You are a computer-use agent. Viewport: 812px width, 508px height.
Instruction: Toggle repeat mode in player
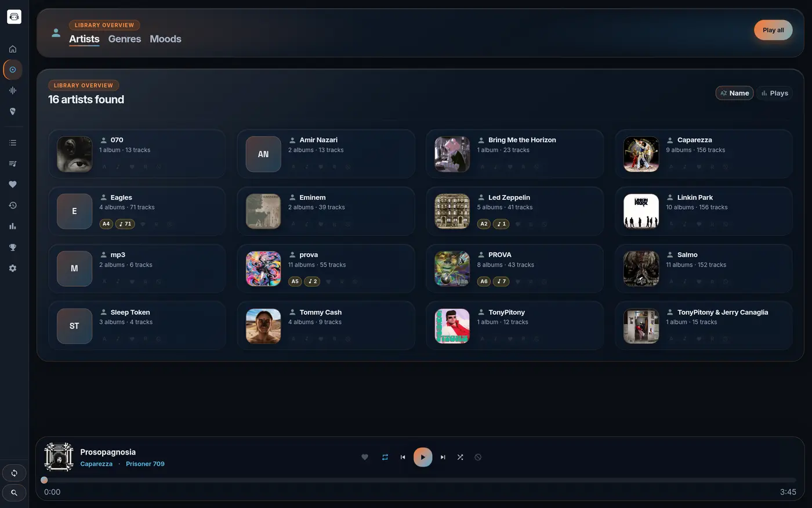(x=385, y=457)
